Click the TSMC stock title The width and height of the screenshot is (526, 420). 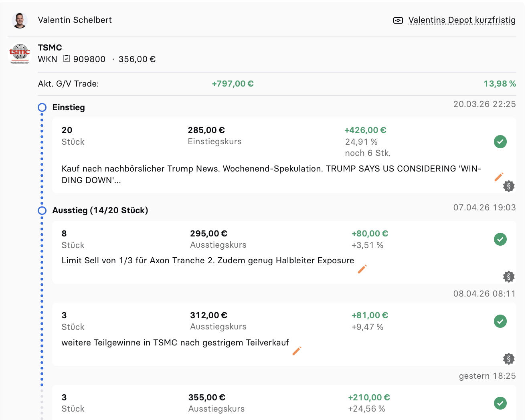coord(50,48)
